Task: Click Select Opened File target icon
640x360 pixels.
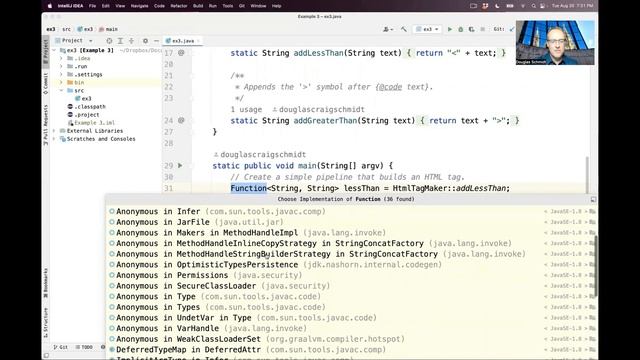Action: click(109, 41)
